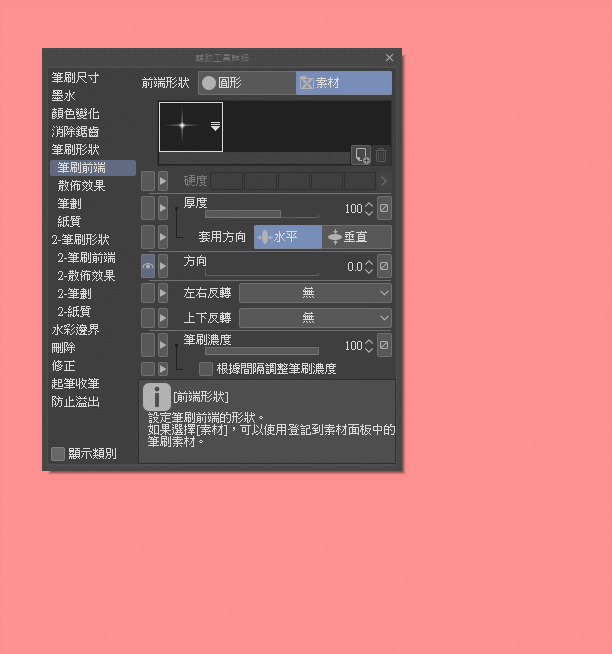
Task: Toggle visibility box for 厚度 row
Action: click(x=148, y=208)
